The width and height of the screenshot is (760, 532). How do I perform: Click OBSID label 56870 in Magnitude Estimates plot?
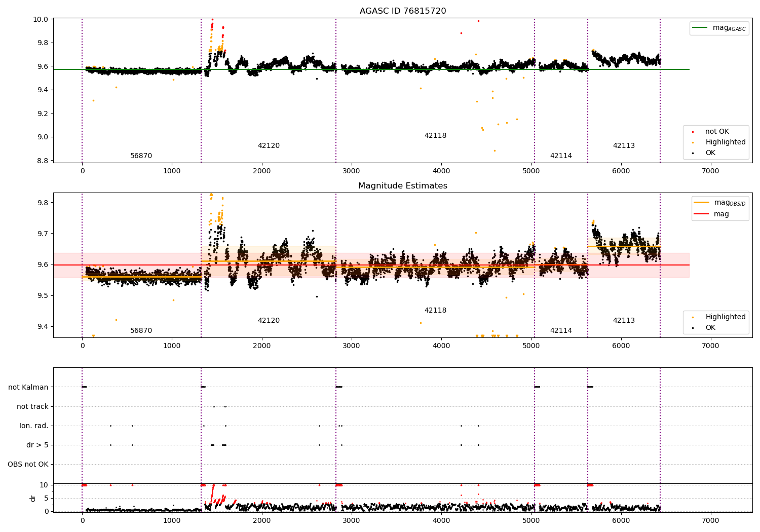141,331
